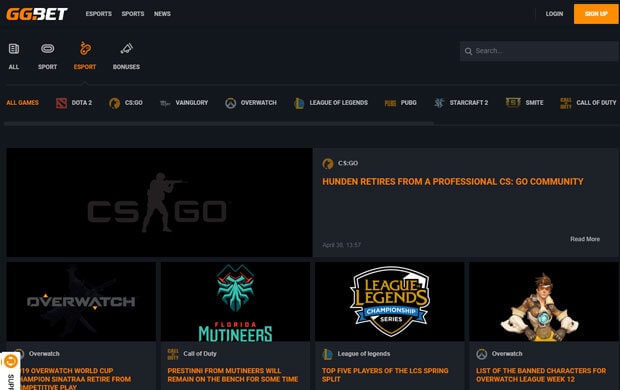Click the Smite game icon
This screenshot has width=620, height=390.
click(513, 103)
